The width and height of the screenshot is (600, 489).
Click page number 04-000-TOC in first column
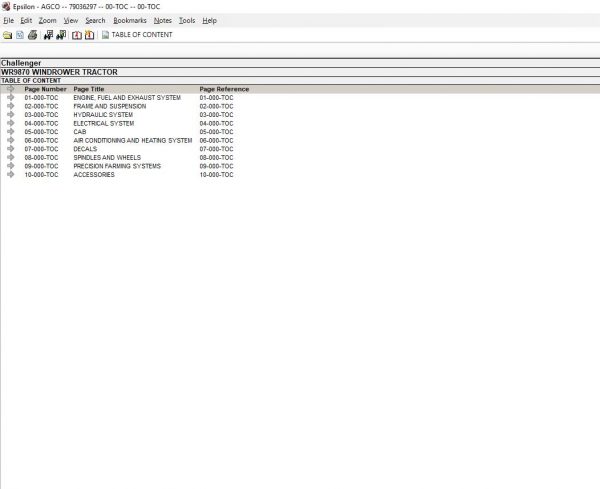click(41, 123)
